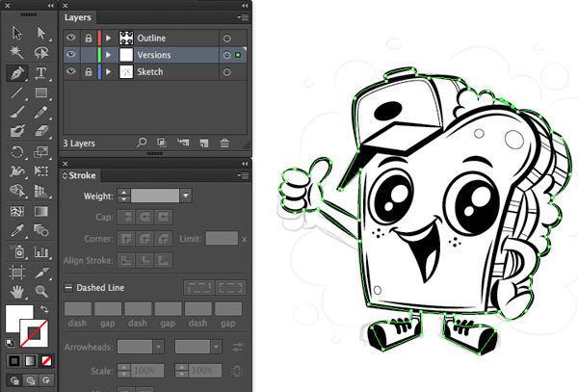Activate the Zoom tool in toolbar
Screen dimensions: 578x392
41,290
